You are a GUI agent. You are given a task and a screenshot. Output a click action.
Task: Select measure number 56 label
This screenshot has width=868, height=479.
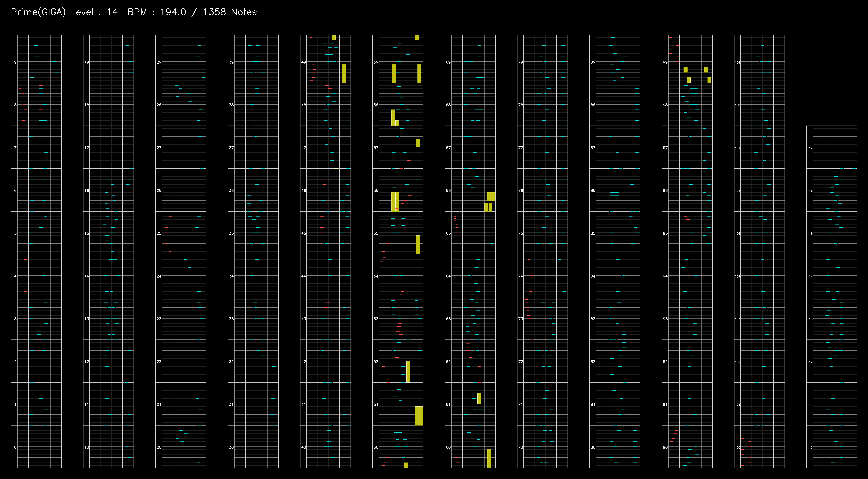pyautogui.click(x=376, y=190)
